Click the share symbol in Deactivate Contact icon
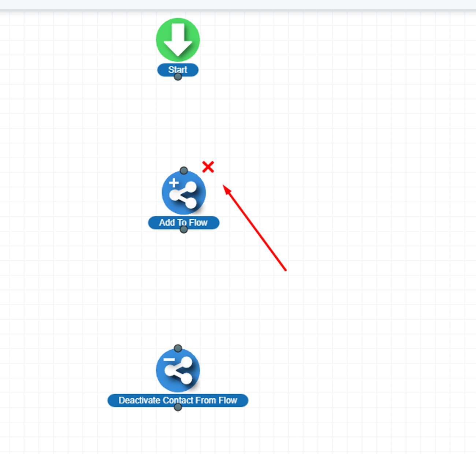476x454 pixels. point(179,372)
